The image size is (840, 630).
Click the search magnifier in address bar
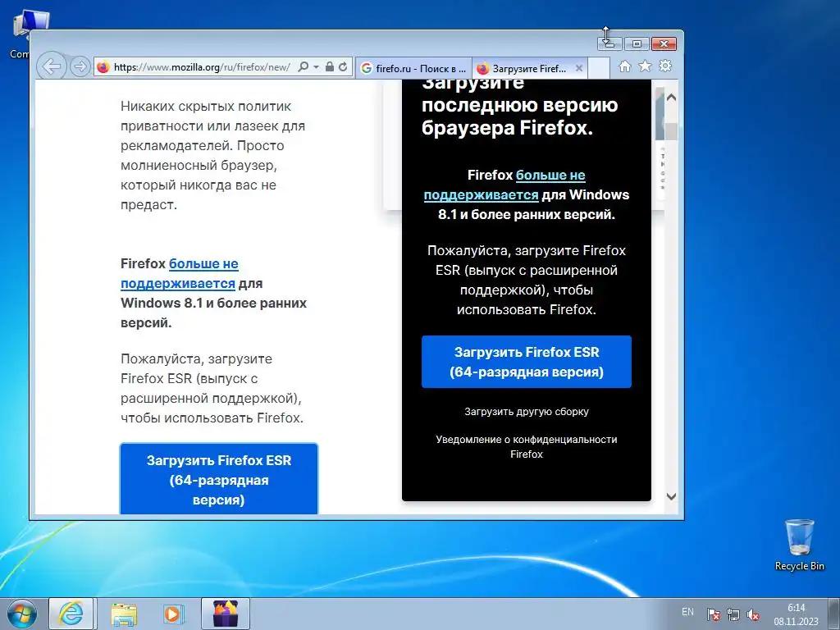pos(304,67)
